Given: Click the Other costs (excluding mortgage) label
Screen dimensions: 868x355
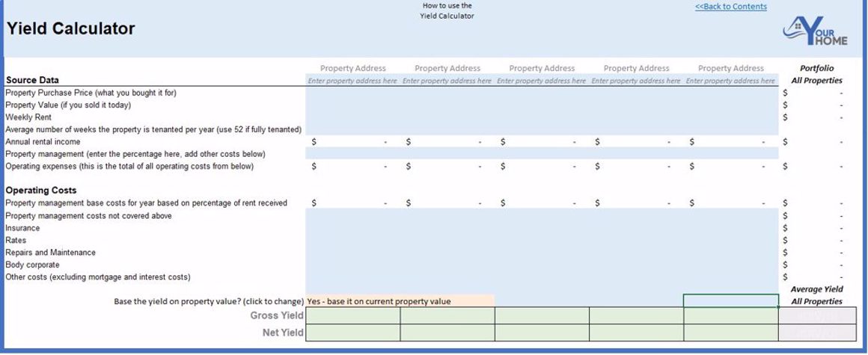Looking at the screenshot, I should point(98,277).
